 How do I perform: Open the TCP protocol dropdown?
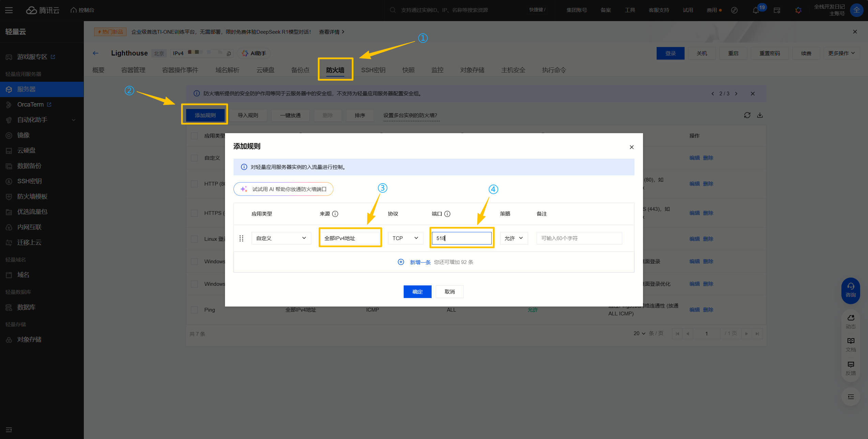point(405,238)
